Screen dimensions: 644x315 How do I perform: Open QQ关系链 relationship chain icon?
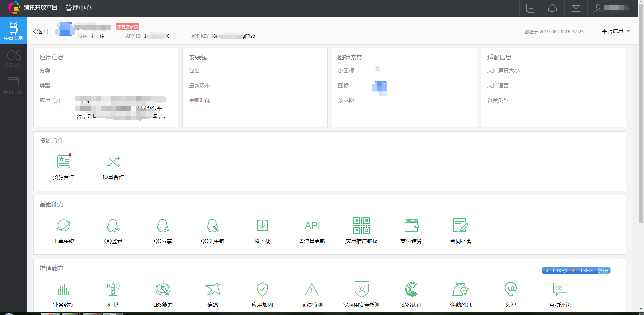[213, 225]
